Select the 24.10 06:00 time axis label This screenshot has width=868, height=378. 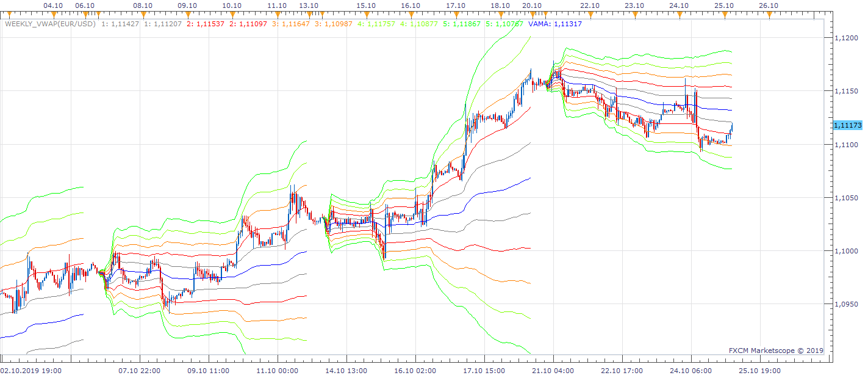pos(691,370)
